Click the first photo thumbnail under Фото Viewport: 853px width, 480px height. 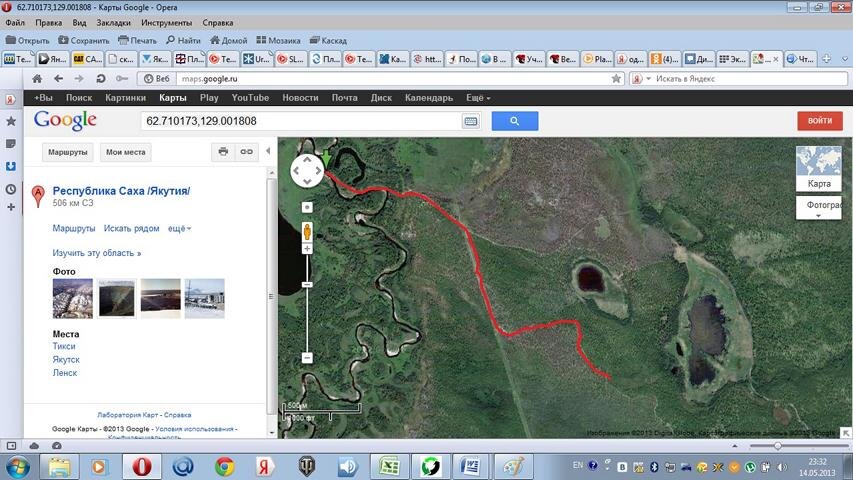[72, 298]
